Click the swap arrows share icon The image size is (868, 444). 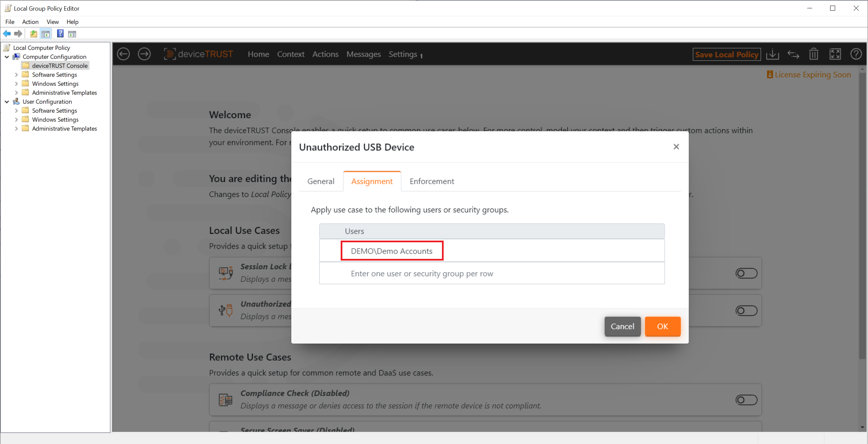click(x=793, y=54)
